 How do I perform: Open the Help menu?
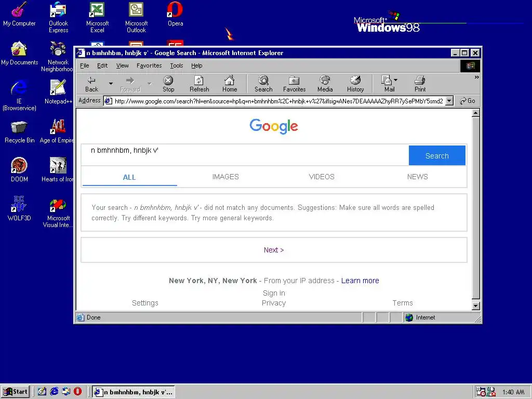(196, 65)
